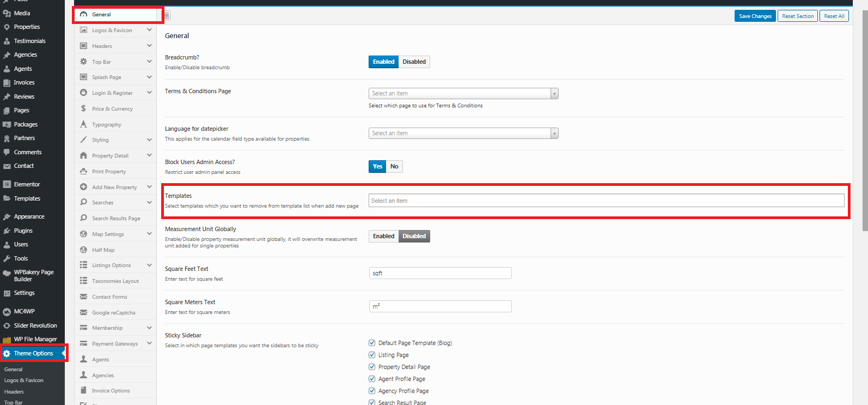Image resolution: width=868 pixels, height=405 pixels.
Task: Set Breadcrumb to Enabled
Action: pos(383,62)
